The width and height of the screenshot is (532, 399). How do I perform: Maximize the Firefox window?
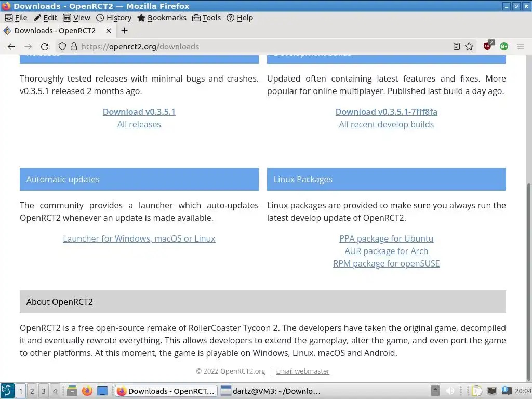(516, 6)
